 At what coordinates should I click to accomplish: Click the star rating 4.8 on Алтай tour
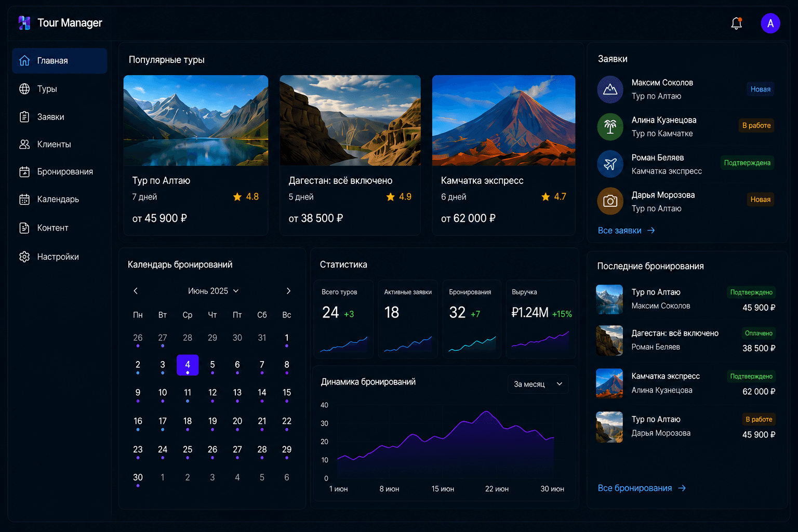tap(246, 197)
